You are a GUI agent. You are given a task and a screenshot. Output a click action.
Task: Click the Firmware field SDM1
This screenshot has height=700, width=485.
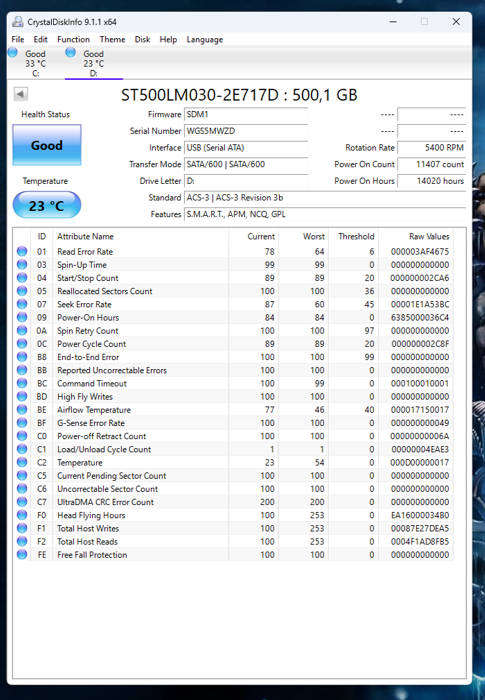(x=246, y=114)
